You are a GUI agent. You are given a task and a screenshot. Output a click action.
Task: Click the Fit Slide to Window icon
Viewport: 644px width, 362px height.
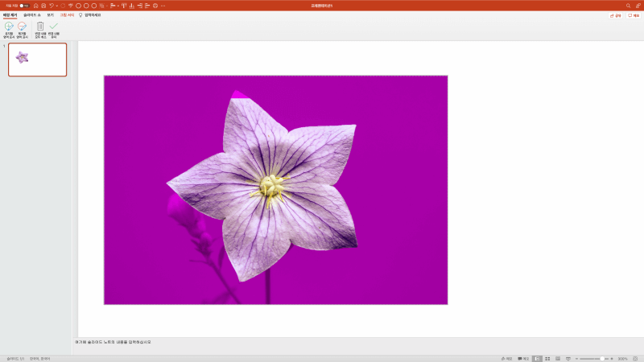[635, 359]
